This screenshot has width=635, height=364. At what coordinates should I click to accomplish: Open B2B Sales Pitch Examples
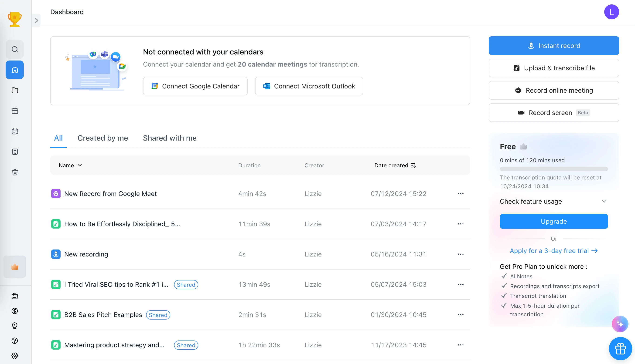coord(103,315)
